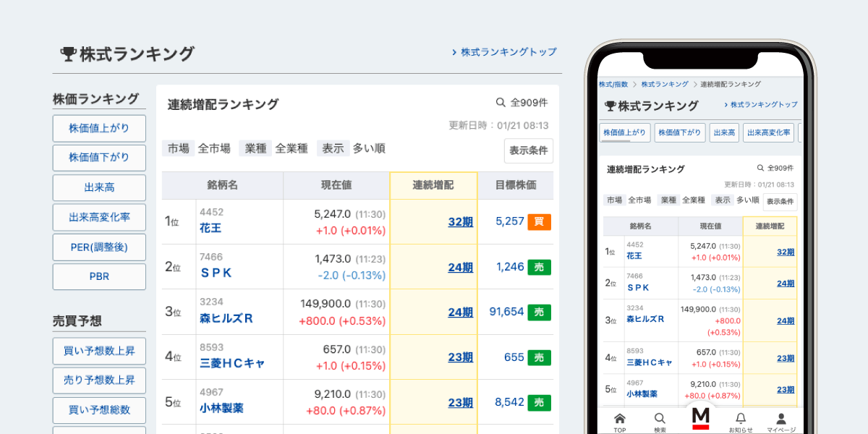Select 買い予想数上昇 in the sidebar
This screenshot has width=868, height=434.
click(99, 351)
